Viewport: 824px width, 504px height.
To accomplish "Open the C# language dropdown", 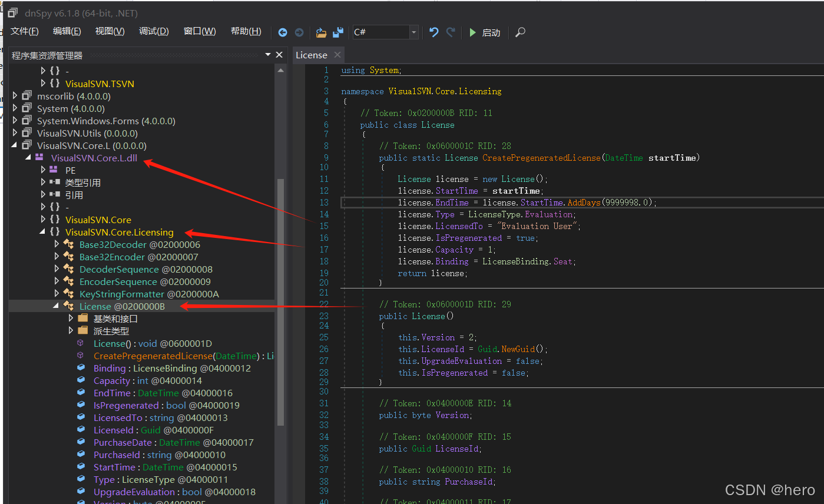I will point(414,32).
